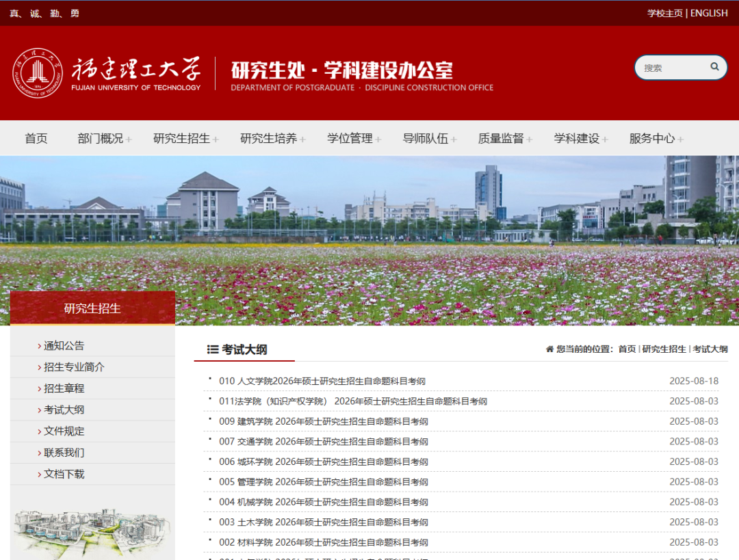739x560 pixels.
Task: Click the search magnifier icon
Action: pos(714,67)
